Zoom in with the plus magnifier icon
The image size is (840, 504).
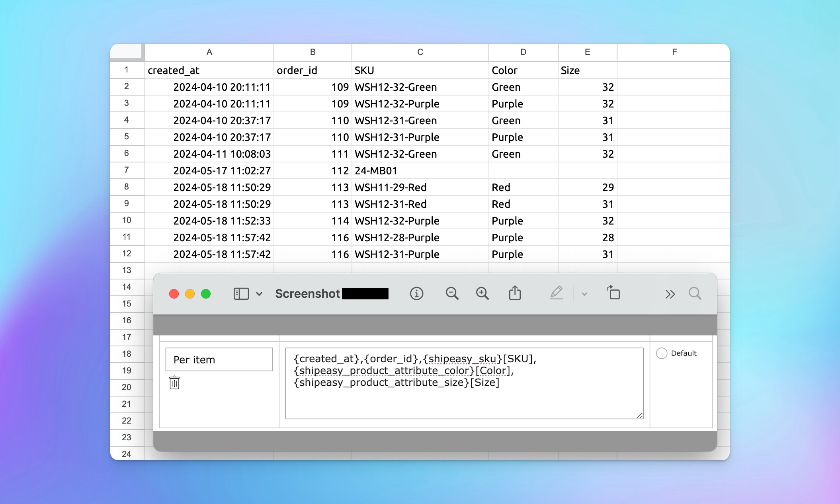point(482,294)
